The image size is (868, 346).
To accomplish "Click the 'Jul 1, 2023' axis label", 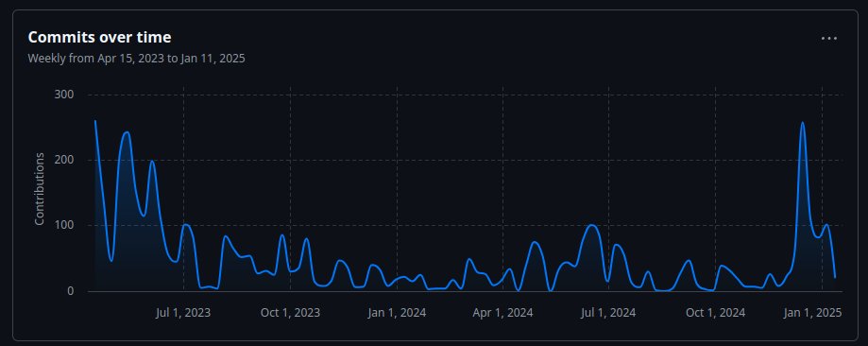I will [183, 313].
